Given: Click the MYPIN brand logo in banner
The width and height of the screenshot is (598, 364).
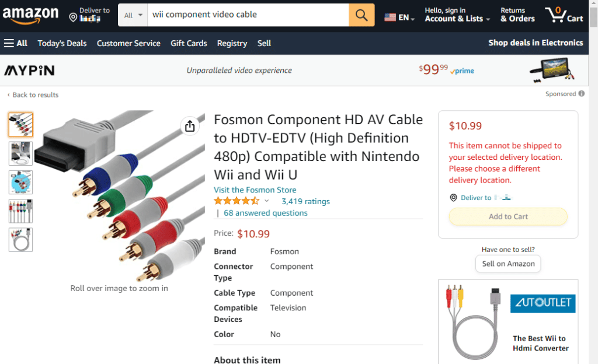Looking at the screenshot, I should click(x=29, y=70).
